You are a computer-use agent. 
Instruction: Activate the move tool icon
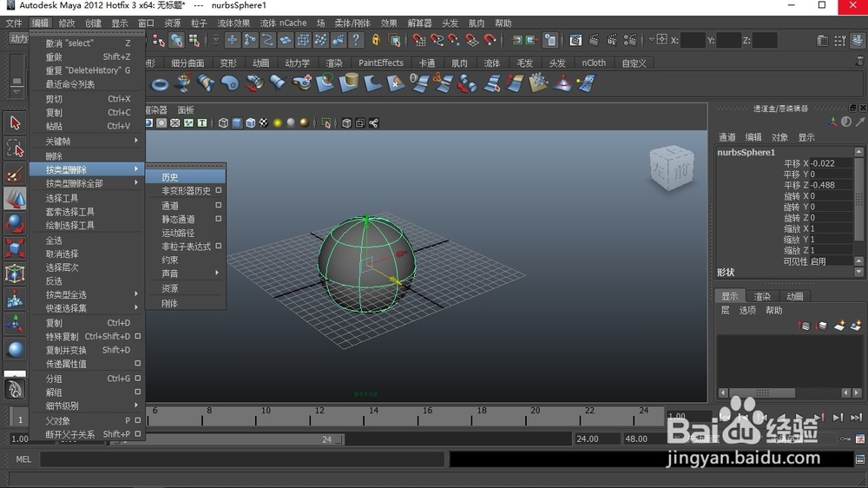click(x=15, y=199)
